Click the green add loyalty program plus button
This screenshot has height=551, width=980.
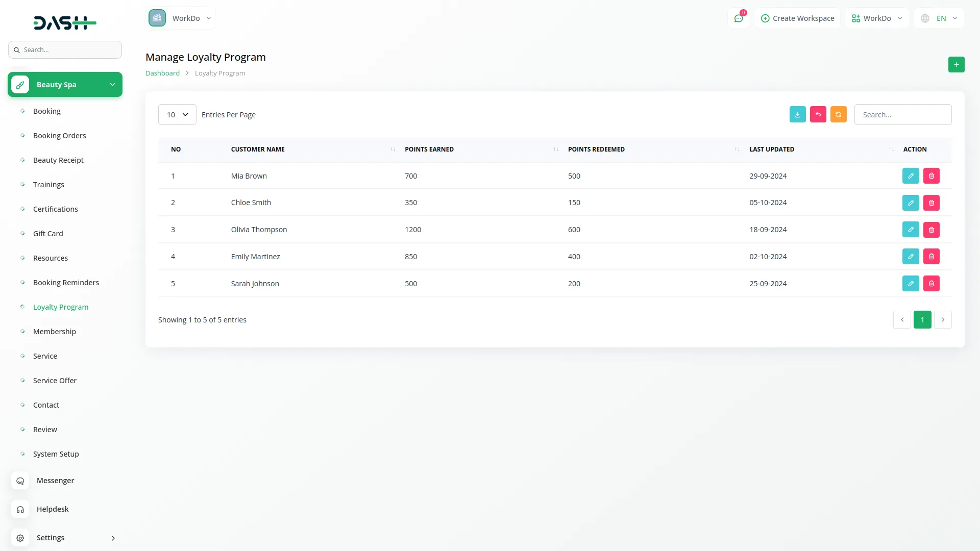click(x=956, y=64)
